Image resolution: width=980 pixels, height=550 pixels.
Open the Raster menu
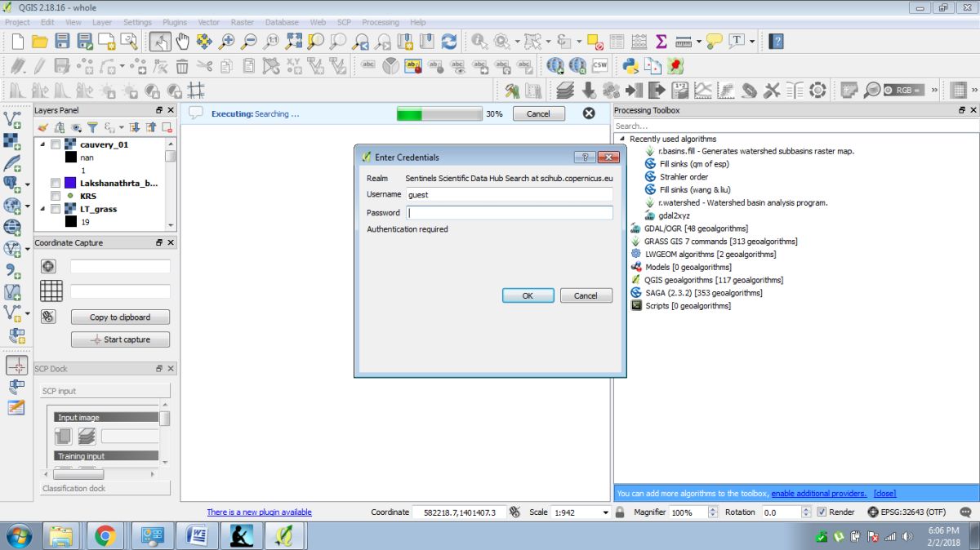coord(243,22)
